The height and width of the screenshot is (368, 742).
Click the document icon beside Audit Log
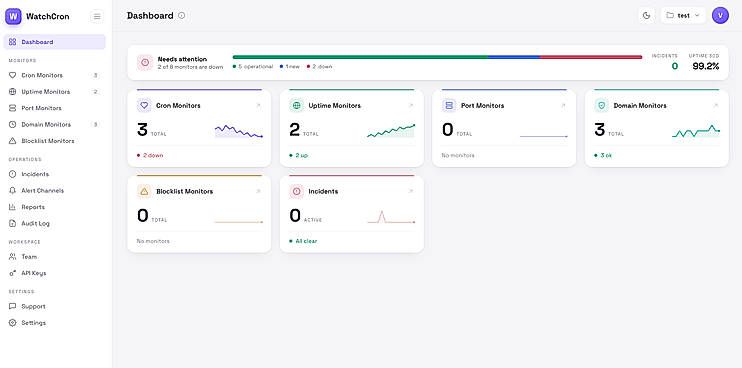pyautogui.click(x=13, y=223)
